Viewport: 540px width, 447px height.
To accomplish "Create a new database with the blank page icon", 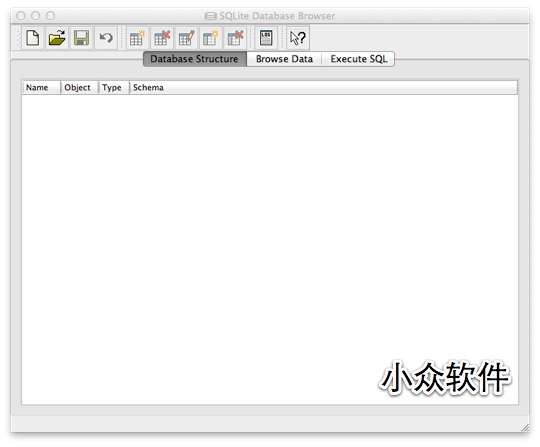I will (33, 38).
